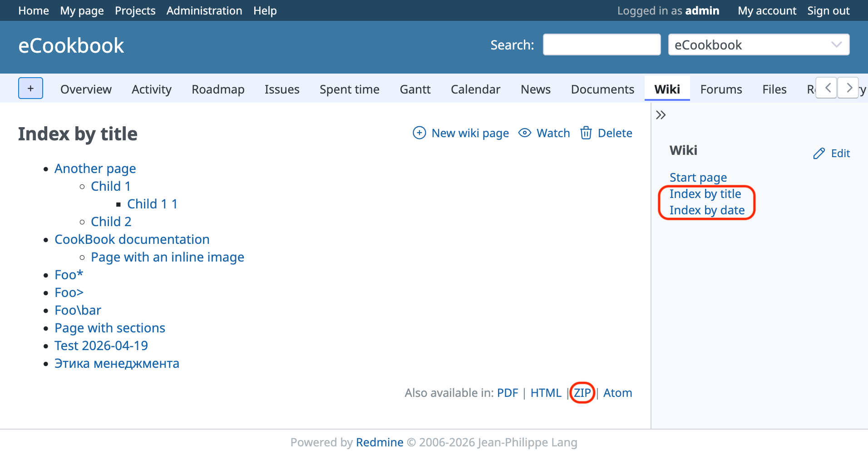Switch to the Issues tab
The width and height of the screenshot is (868, 455).
point(281,89)
